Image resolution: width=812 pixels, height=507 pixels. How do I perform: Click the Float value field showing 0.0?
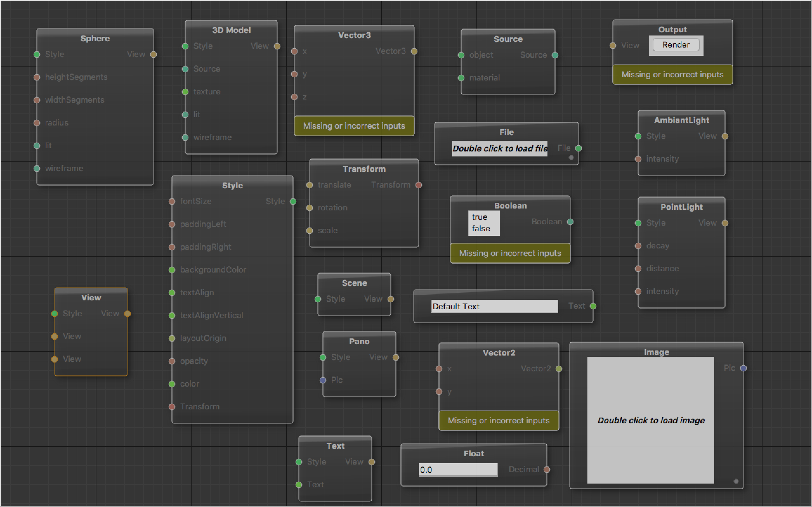(x=458, y=470)
